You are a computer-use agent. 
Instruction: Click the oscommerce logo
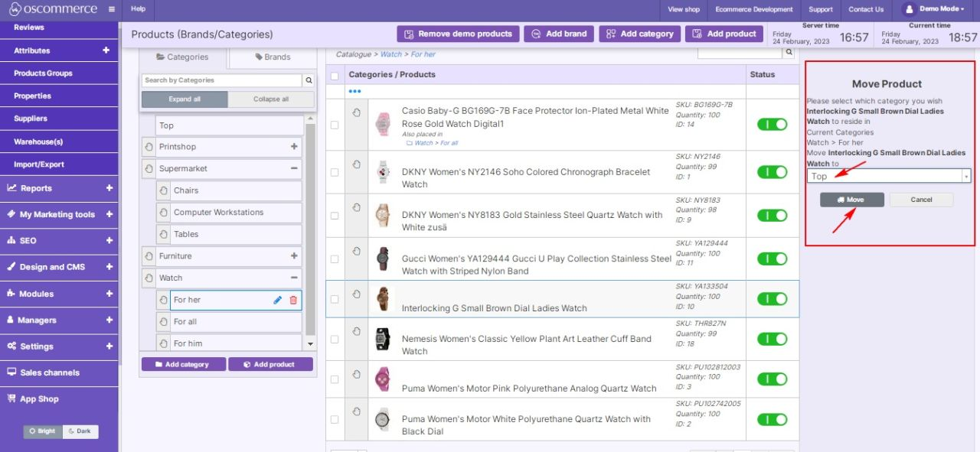[54, 9]
